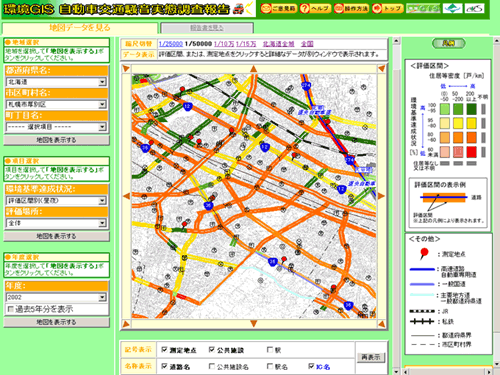This screenshot has width=500, height=375.
Task: Click the 1/25000 scale link
Action: coord(170,44)
